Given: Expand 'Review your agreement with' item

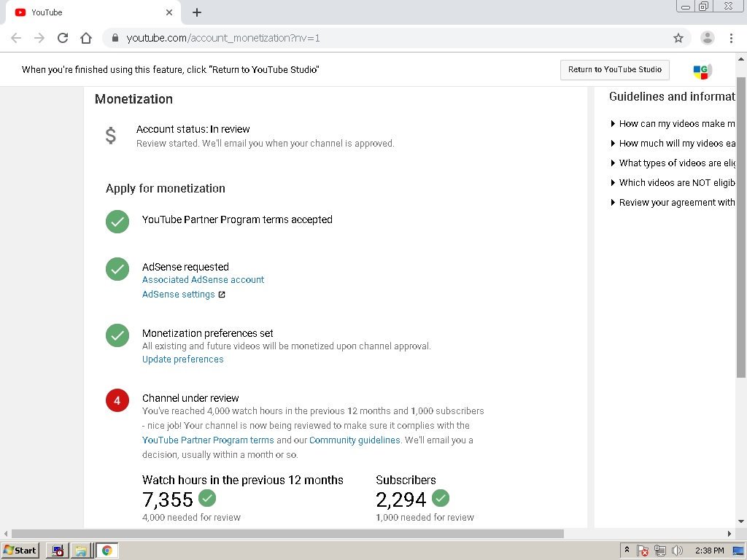Looking at the screenshot, I should click(673, 203).
